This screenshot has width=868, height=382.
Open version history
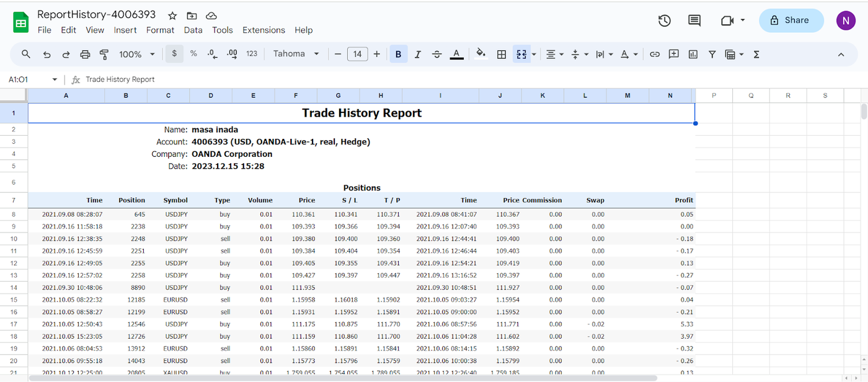[664, 20]
